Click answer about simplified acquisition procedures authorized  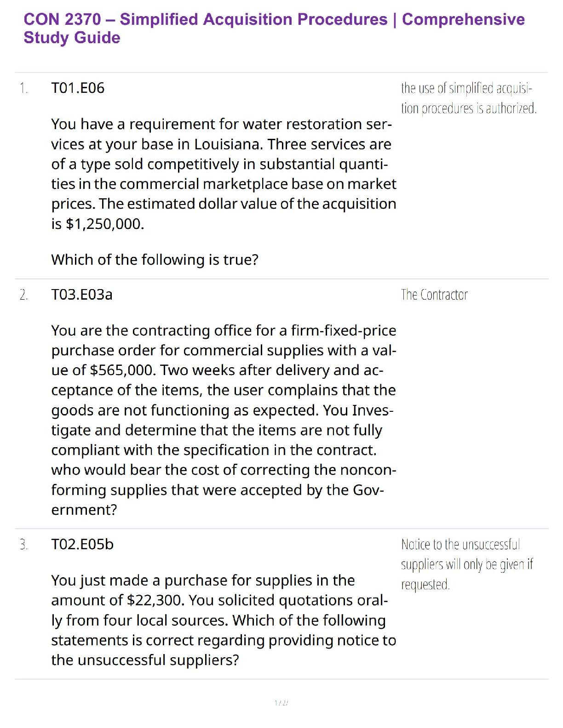click(468, 98)
